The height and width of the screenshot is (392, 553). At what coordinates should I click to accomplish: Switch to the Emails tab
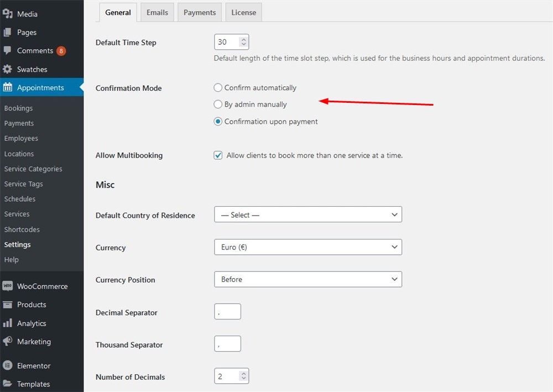click(x=157, y=12)
